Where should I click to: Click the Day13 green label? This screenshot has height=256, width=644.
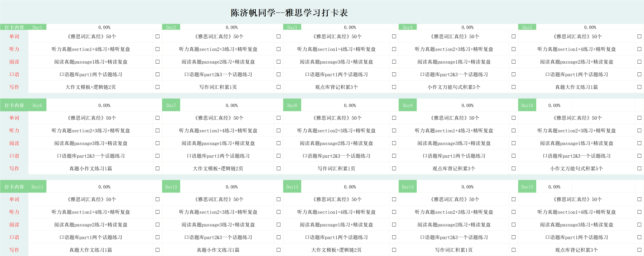coord(292,187)
